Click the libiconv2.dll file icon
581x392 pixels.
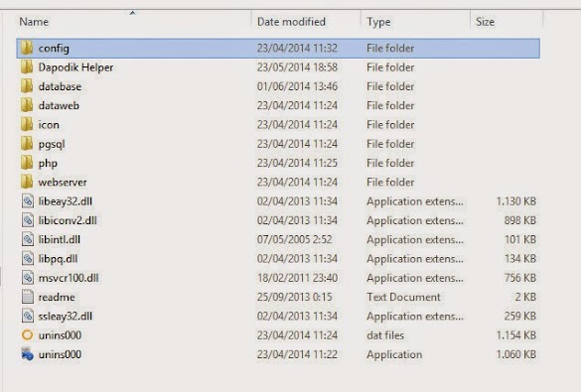point(28,220)
